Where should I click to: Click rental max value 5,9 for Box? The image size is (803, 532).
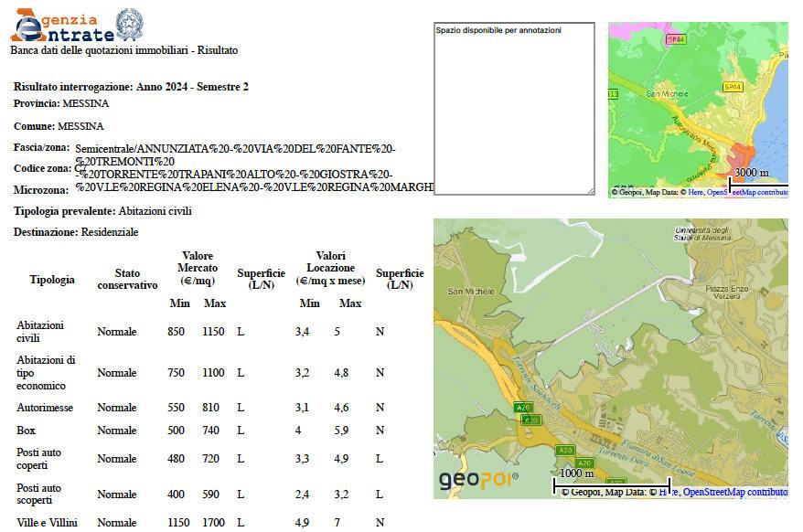click(341, 431)
